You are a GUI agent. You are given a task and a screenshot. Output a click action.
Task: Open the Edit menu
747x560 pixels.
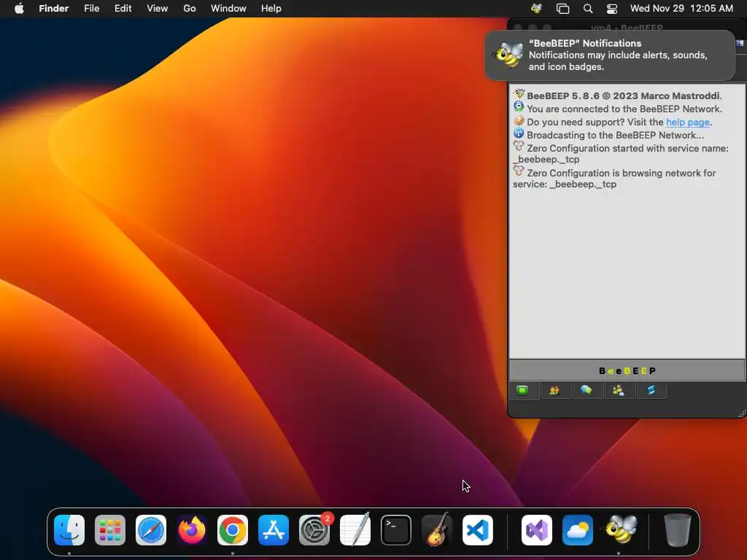tap(123, 9)
